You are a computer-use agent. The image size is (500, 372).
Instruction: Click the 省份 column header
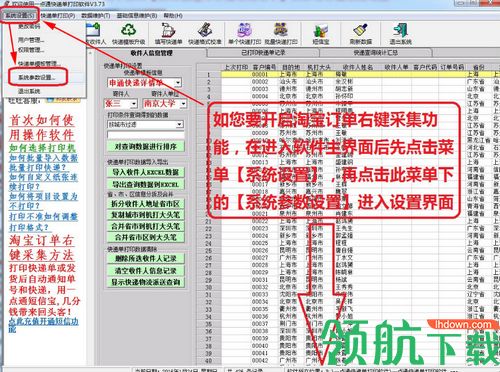point(479,67)
